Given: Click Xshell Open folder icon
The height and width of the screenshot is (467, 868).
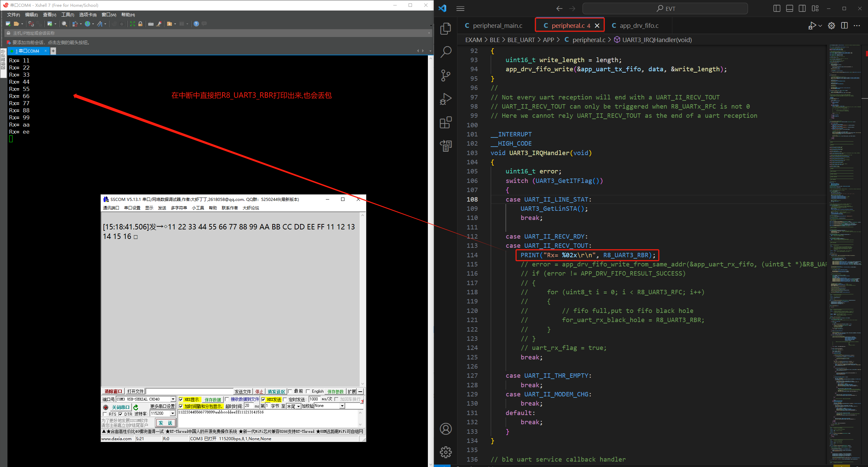Looking at the screenshot, I should pyautogui.click(x=16, y=24).
